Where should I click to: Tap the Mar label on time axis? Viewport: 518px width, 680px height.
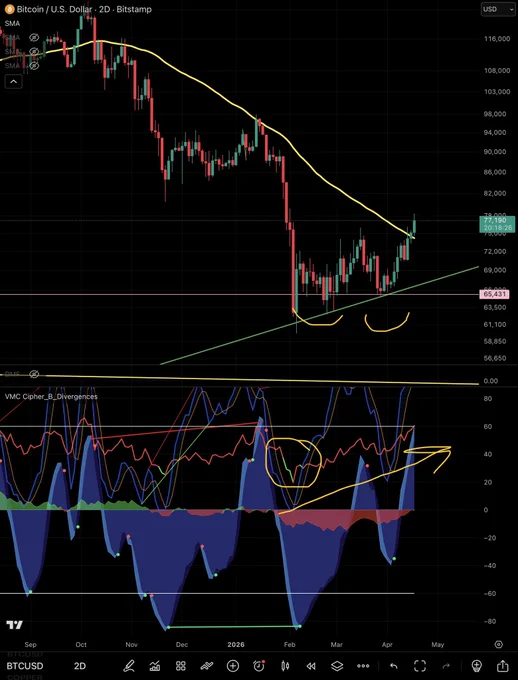337,644
